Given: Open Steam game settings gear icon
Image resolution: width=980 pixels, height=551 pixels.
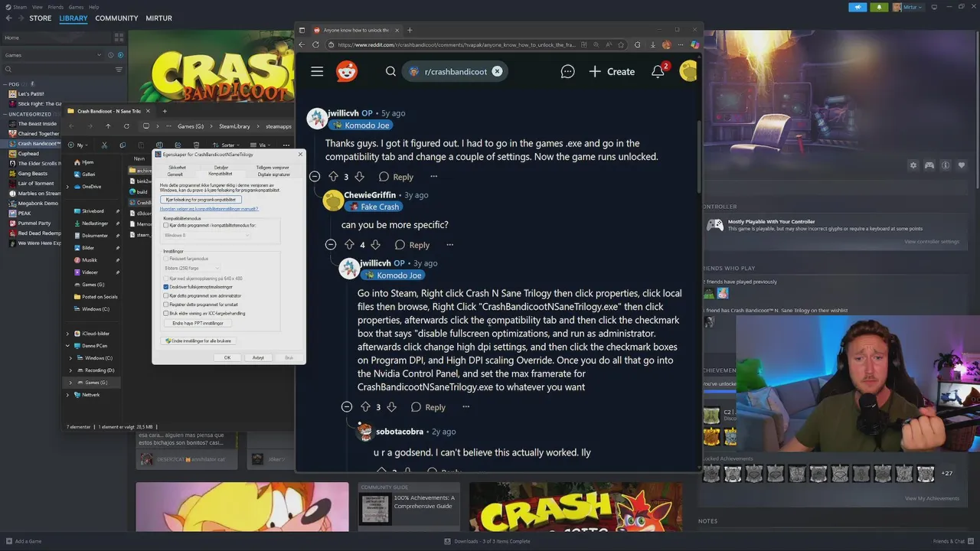Looking at the screenshot, I should (x=913, y=165).
